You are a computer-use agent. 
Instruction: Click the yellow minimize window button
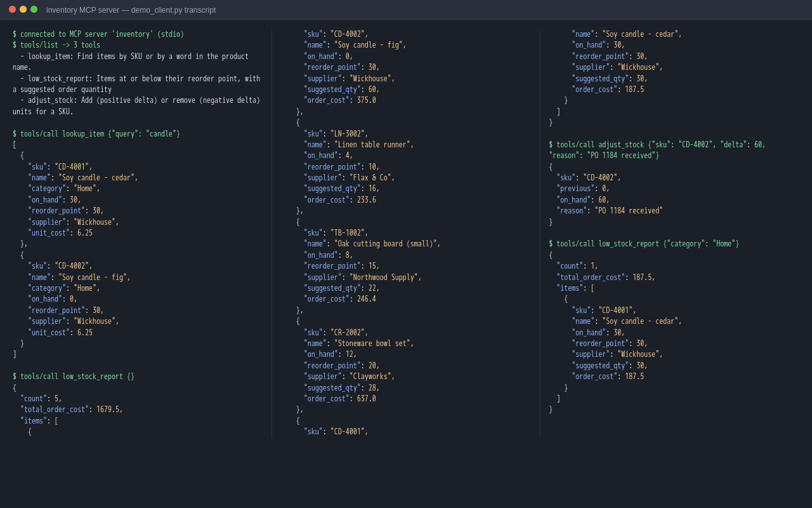pyautogui.click(x=23, y=10)
